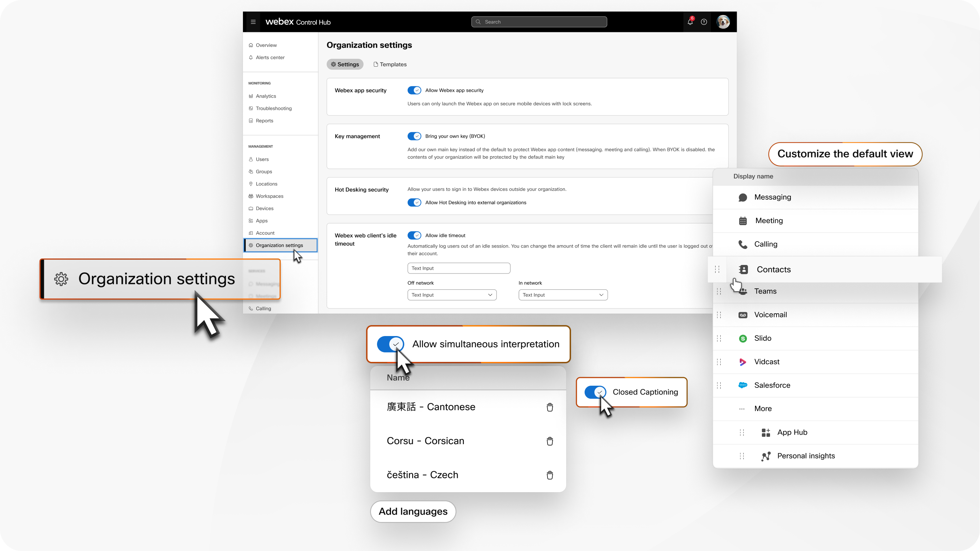This screenshot has height=551, width=980.
Task: Toggle Closed Captioning off
Action: tap(595, 392)
